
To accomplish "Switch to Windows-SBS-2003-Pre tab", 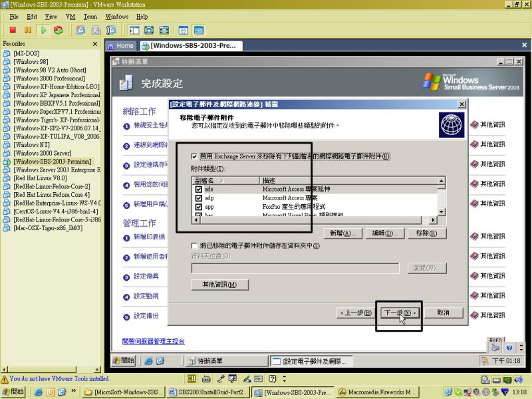I will tap(191, 45).
